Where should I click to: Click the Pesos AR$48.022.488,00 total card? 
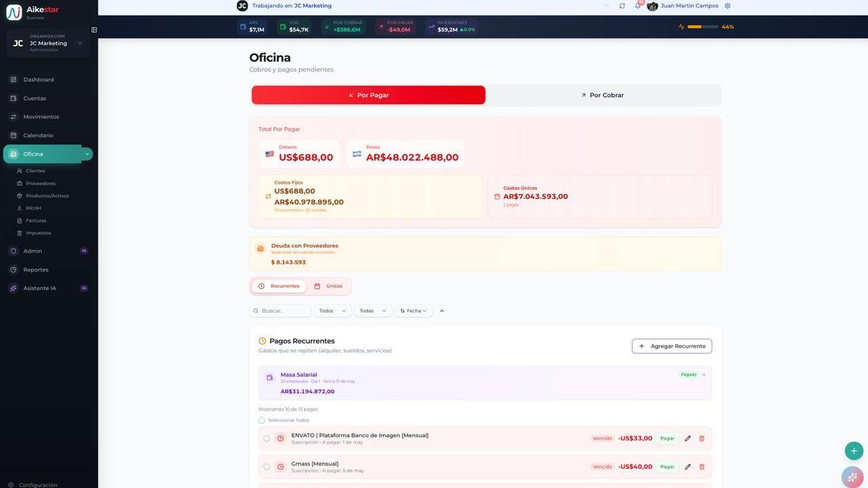[406, 154]
